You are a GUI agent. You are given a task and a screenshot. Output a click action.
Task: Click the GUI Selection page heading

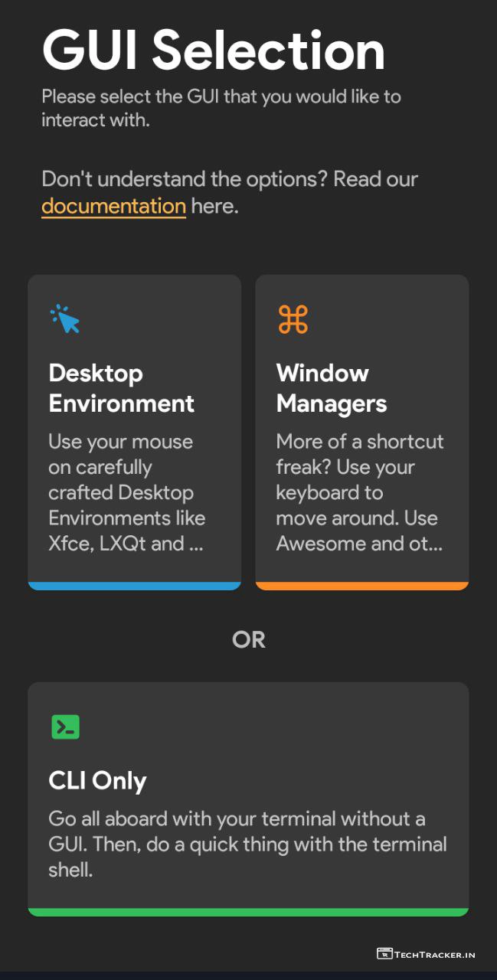tap(213, 51)
